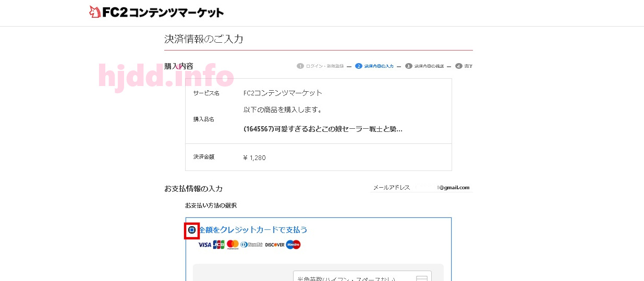The image size is (644, 281).
Task: Click the 決済金額 label
Action: point(204,156)
